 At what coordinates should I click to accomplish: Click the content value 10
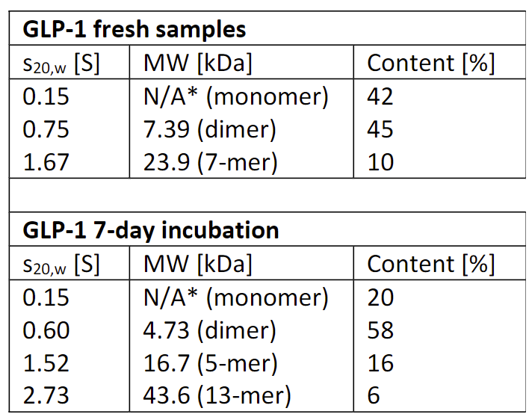point(380,162)
